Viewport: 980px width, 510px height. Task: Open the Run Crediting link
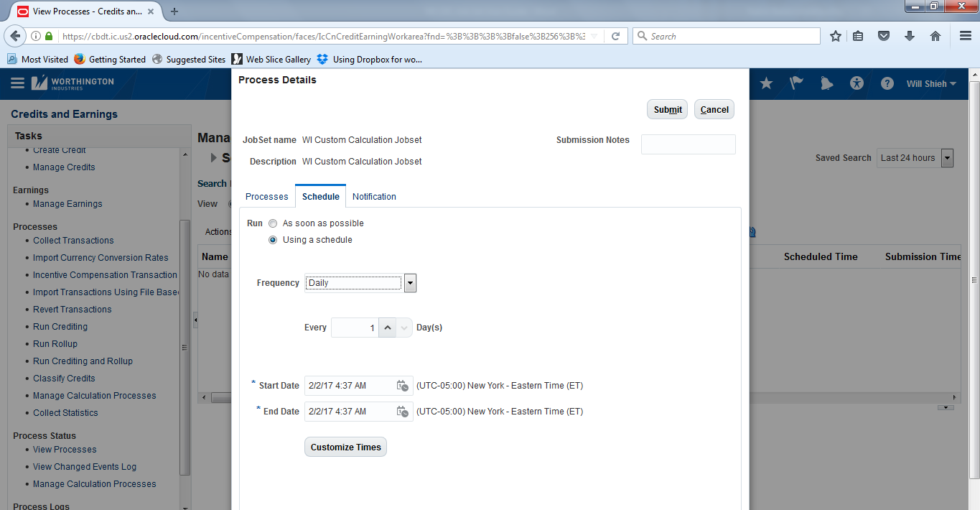pyautogui.click(x=60, y=327)
